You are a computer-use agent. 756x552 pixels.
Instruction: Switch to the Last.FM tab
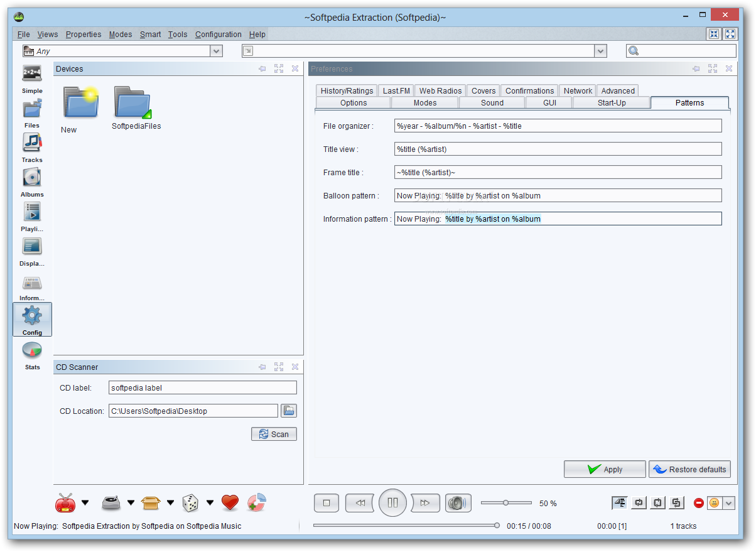pos(396,90)
